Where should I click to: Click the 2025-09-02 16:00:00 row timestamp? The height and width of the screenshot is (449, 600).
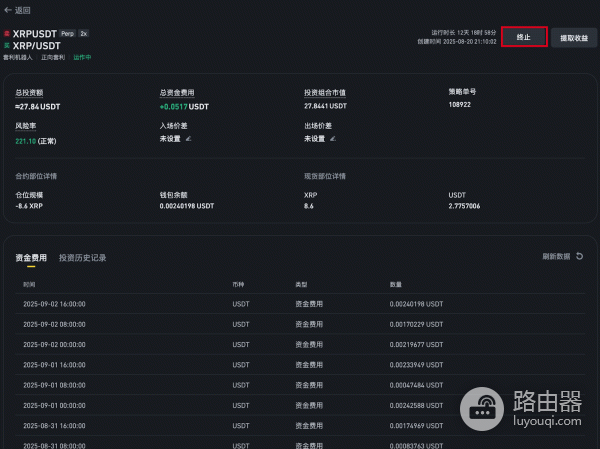pyautogui.click(x=54, y=304)
